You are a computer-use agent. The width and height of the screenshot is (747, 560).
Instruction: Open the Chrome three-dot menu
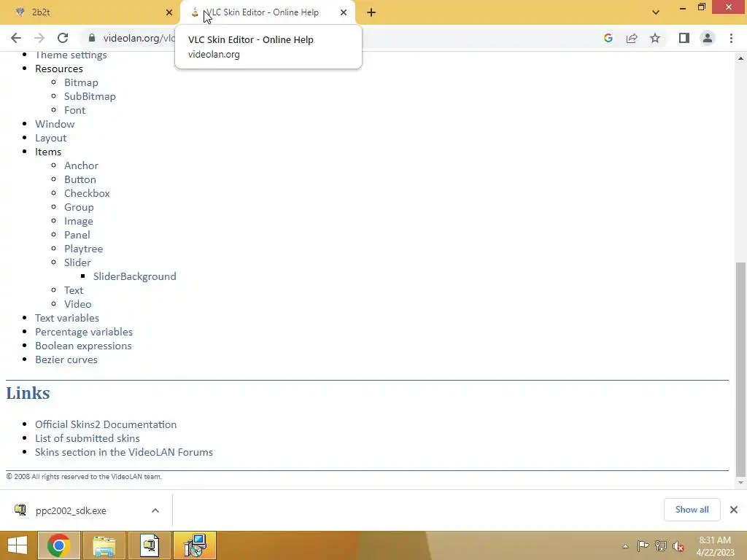point(731,38)
